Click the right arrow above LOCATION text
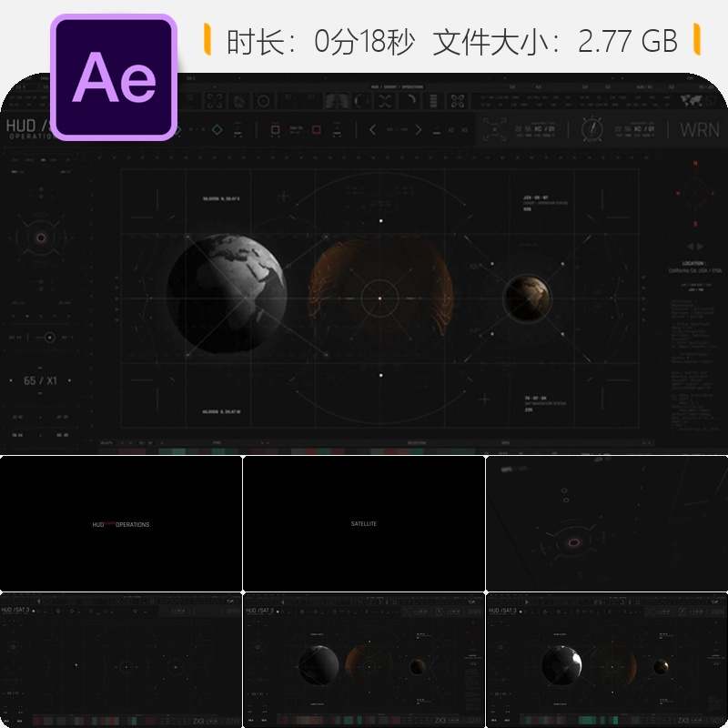Image resolution: width=728 pixels, height=728 pixels. pos(698,247)
